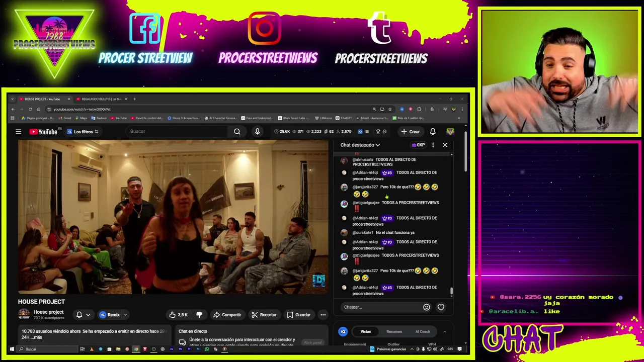Open more actions ellipsis under the video
Image resolution: width=644 pixels, height=362 pixels.
(323, 315)
